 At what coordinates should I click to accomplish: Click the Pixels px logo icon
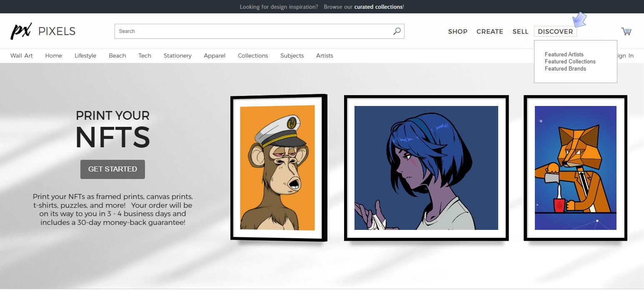click(21, 31)
